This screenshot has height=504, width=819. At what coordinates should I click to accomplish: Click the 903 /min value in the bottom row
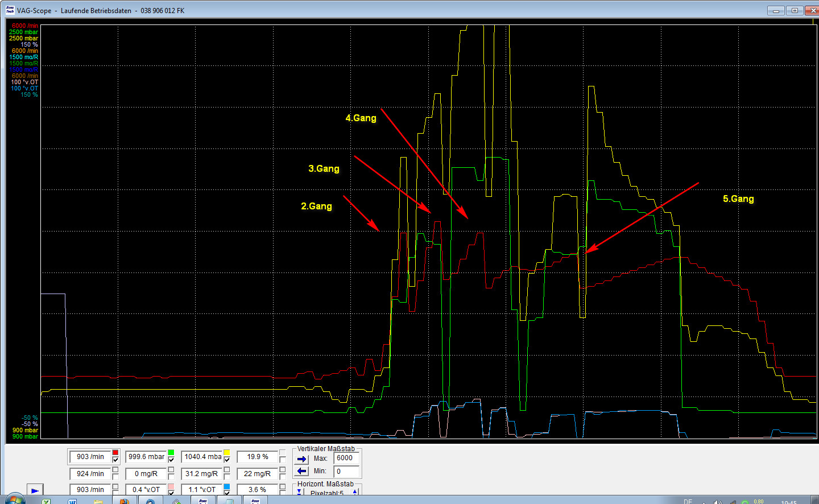pos(90,490)
